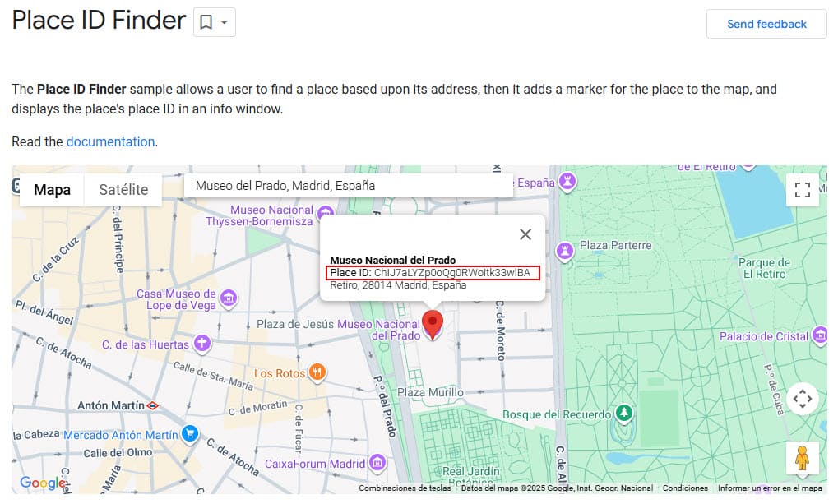Click the Museo Nacional Thyssen-Bornemisza museum icon
Viewport: 838px width, 504px height.
(324, 213)
